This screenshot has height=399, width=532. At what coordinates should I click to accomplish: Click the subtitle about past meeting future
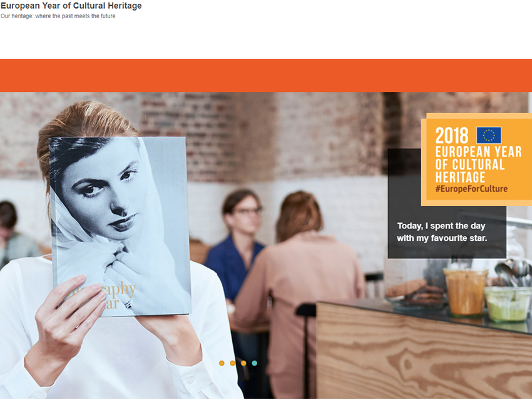58,16
